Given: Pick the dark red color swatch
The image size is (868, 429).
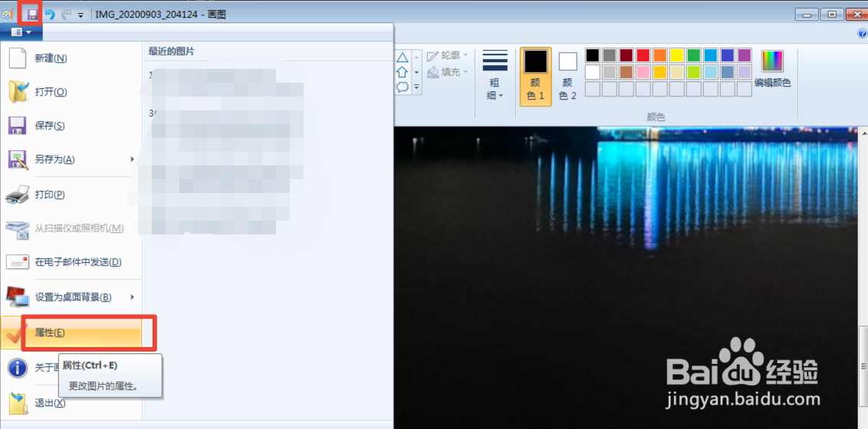Looking at the screenshot, I should [x=626, y=55].
